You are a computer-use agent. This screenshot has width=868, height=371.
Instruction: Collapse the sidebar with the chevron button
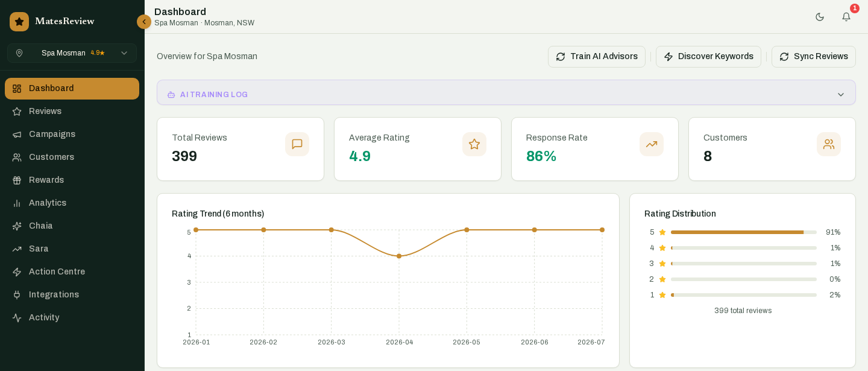point(144,22)
